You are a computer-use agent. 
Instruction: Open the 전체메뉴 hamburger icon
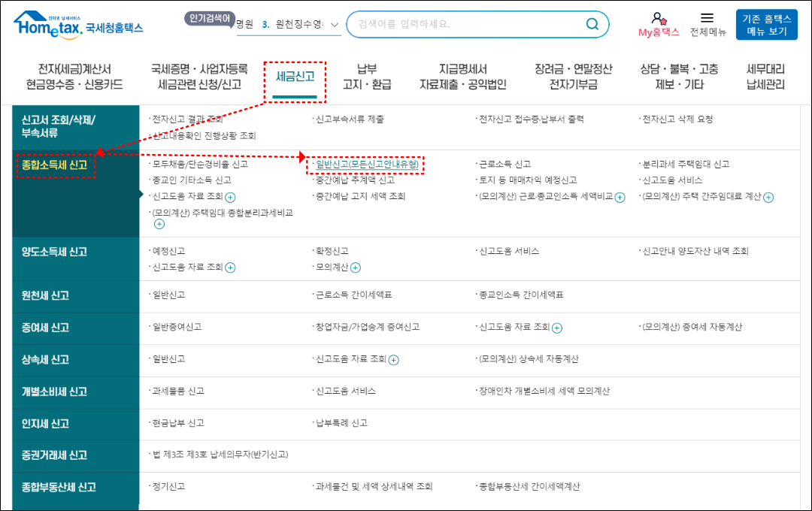tap(707, 18)
